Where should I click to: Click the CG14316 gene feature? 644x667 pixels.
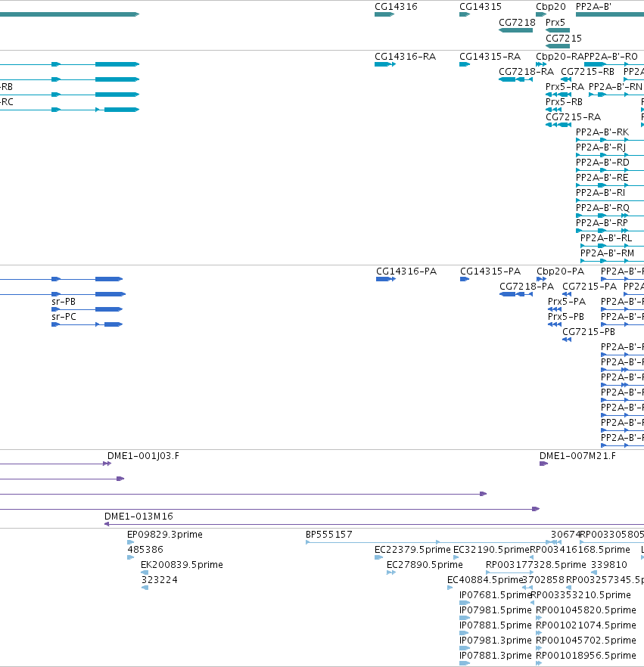[384, 14]
